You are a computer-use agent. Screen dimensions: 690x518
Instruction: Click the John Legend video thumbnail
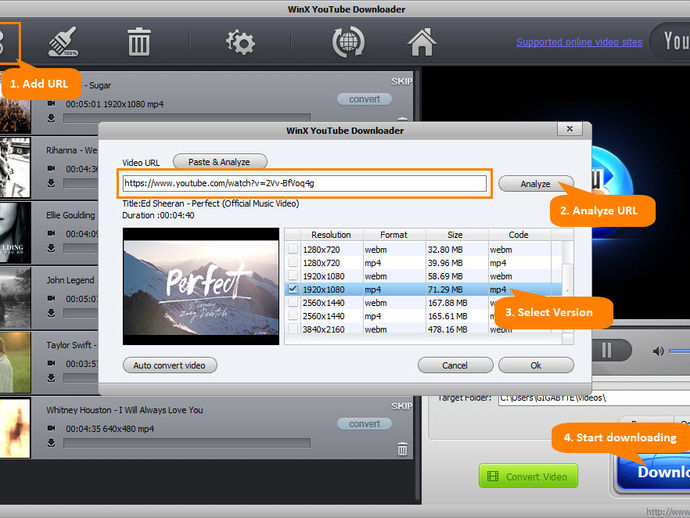click(15, 298)
